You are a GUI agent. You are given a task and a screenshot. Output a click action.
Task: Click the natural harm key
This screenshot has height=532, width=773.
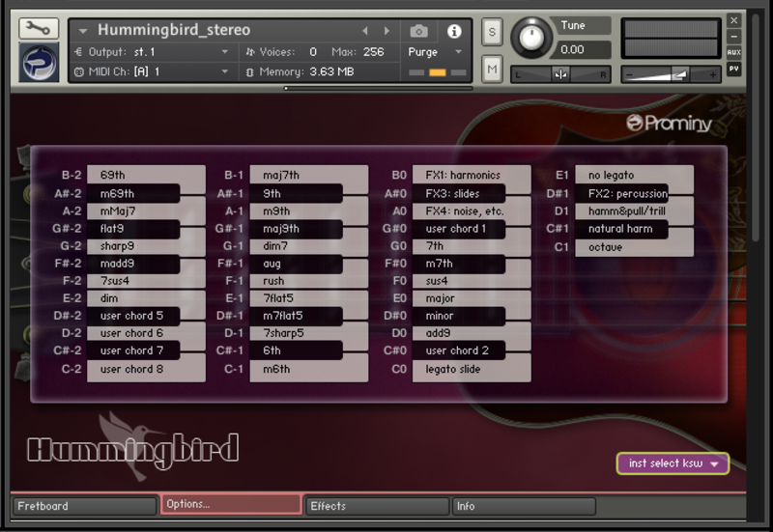click(x=621, y=229)
